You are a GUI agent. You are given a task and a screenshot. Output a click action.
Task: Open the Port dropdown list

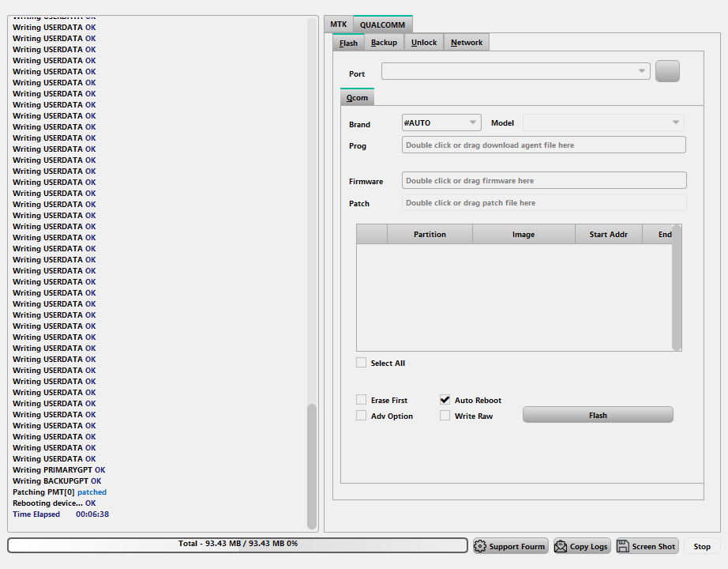click(x=642, y=72)
